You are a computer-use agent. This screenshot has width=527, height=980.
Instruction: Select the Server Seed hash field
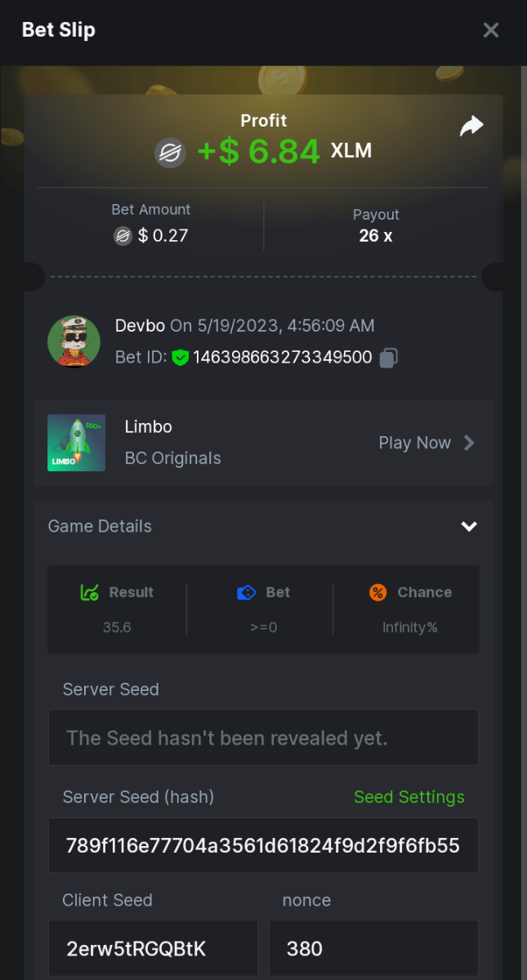[263, 845]
